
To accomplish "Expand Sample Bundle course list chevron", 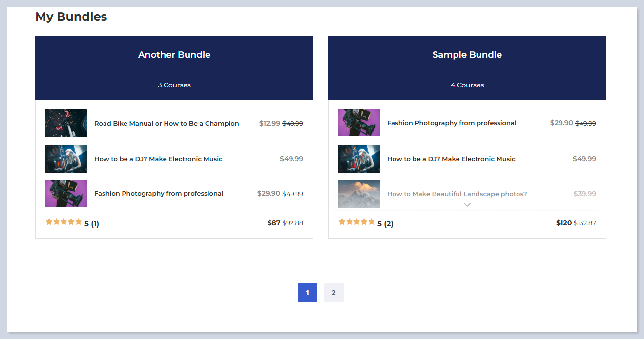I will coord(467,205).
